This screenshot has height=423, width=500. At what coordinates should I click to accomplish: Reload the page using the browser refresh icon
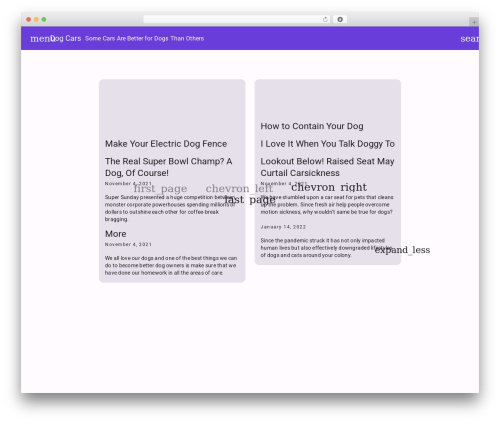[325, 20]
